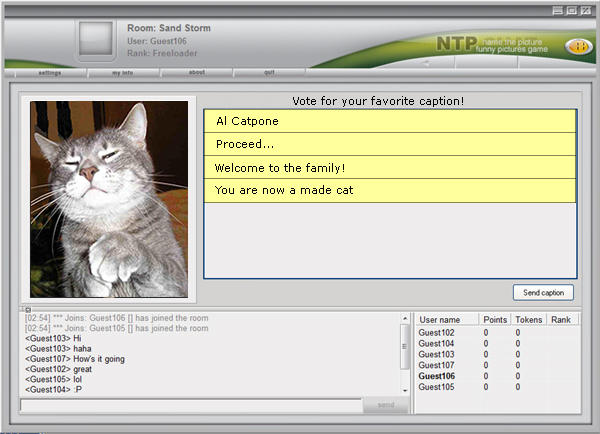Click chat message '<Guest103> Hi'
Screen dimensions: 600x434
tap(53, 338)
